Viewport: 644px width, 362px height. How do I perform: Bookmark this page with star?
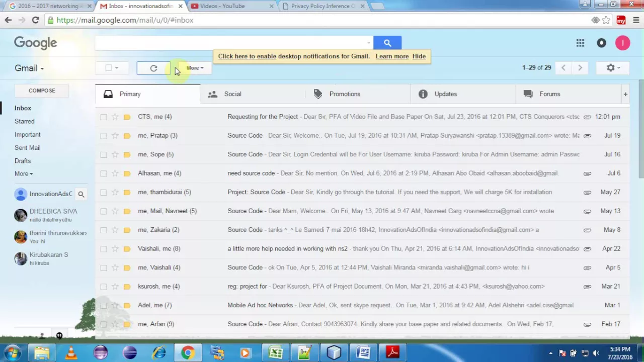[x=606, y=20]
